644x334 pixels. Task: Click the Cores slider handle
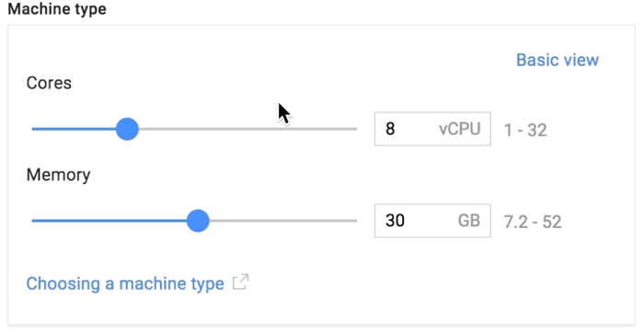127,129
